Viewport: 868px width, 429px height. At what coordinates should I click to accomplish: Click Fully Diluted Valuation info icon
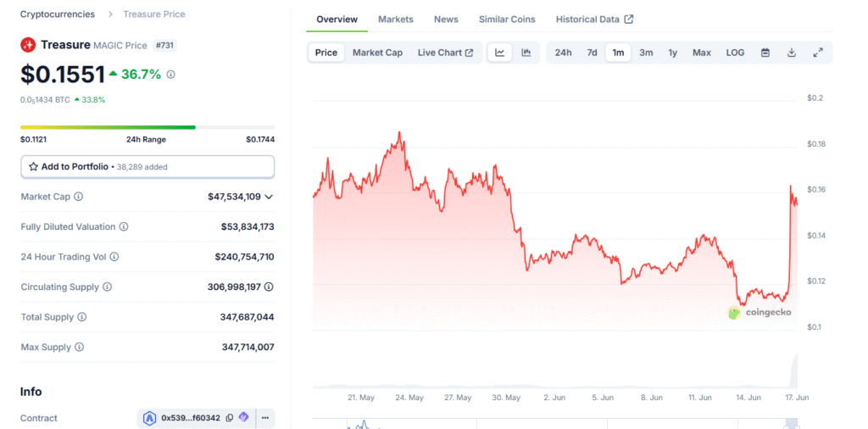(124, 226)
